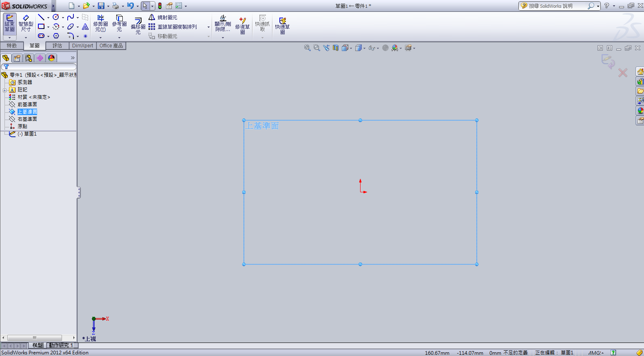Open the Display Style dropdown arrow
Image resolution: width=644 pixels, height=356 pixels.
click(x=364, y=49)
